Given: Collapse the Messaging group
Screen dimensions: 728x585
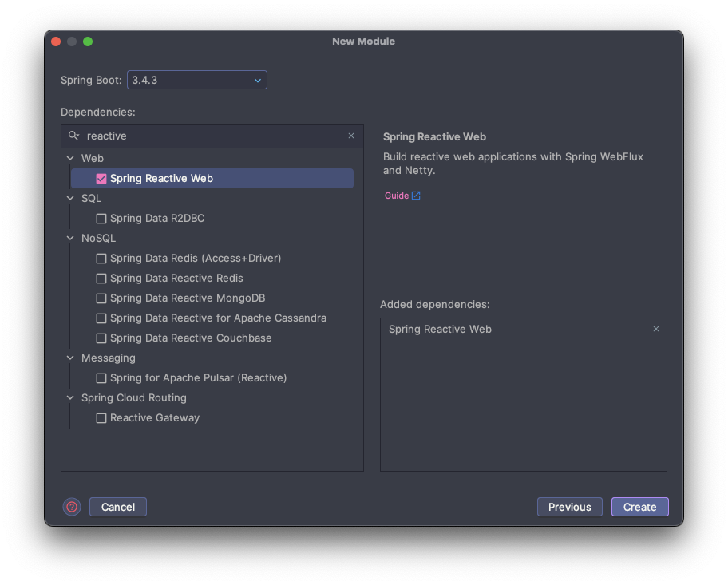Looking at the screenshot, I should [70, 358].
